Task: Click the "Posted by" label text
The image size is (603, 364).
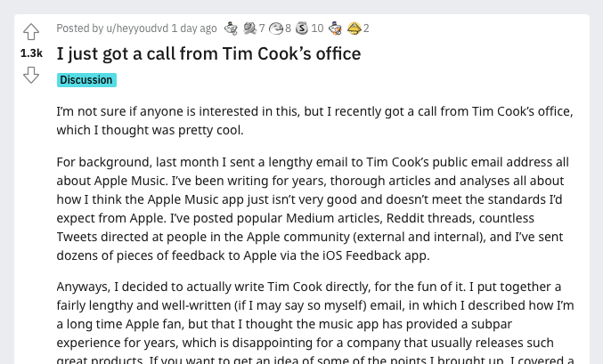Action: click(78, 28)
